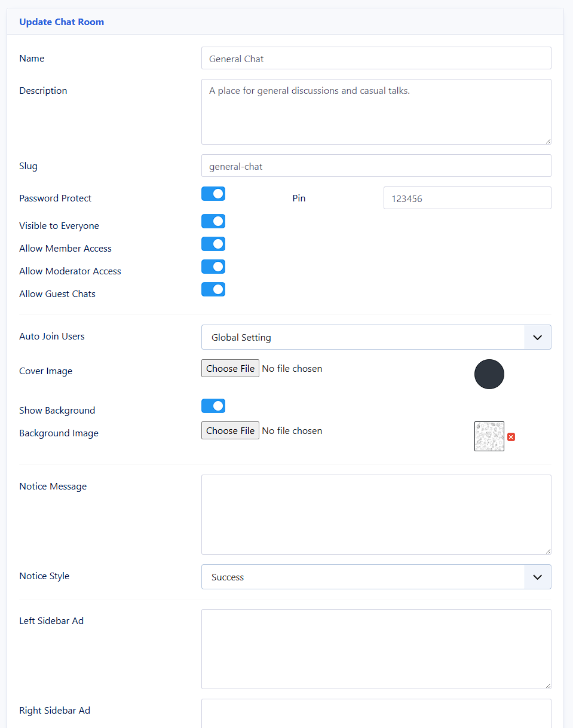The height and width of the screenshot is (728, 573).
Task: Click the Update Chat Room heading
Action: (x=62, y=22)
